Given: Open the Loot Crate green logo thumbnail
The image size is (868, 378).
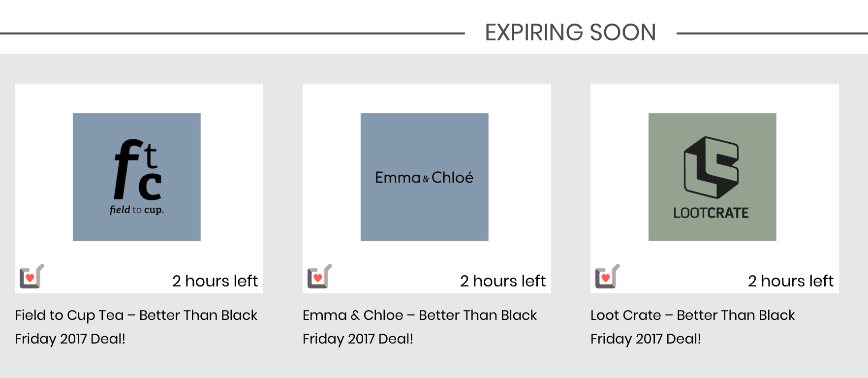Looking at the screenshot, I should tap(713, 177).
